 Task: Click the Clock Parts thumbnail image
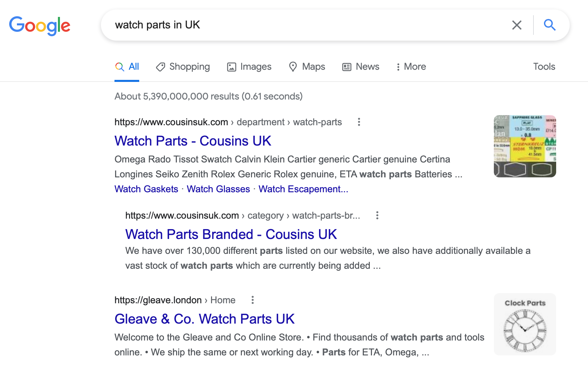[x=525, y=324]
